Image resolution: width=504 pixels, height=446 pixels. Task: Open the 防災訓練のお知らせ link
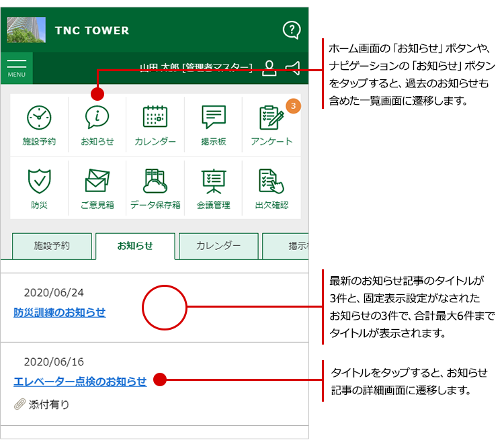[x=59, y=312]
